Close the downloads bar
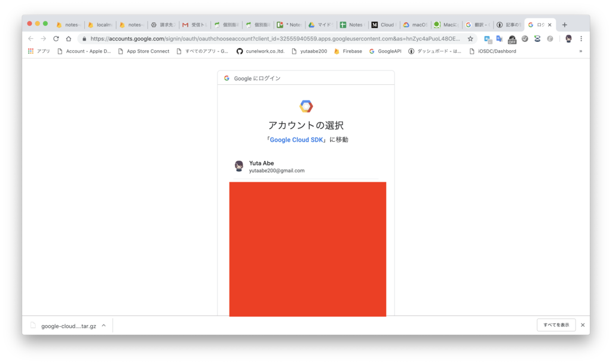 coord(583,325)
